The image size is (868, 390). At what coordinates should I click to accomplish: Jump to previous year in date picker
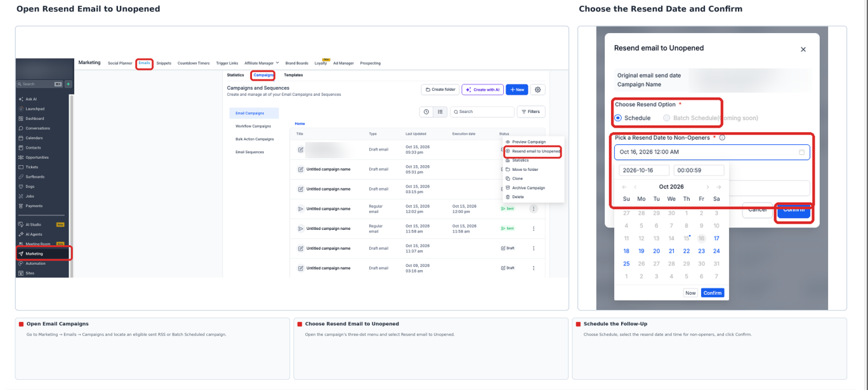(624, 187)
